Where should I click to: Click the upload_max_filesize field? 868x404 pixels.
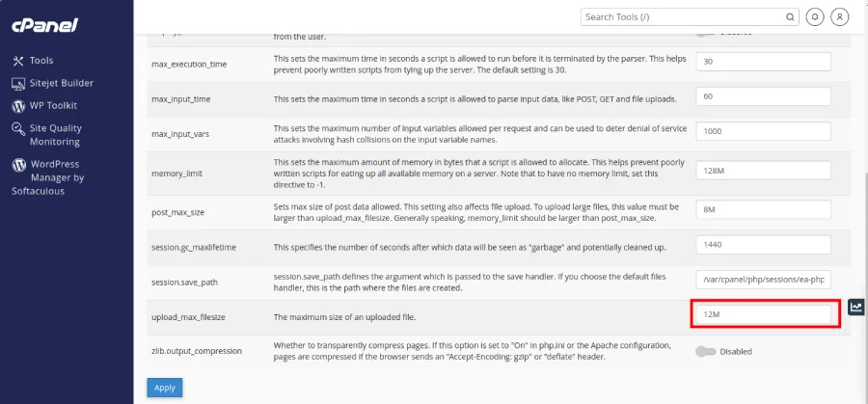tap(763, 315)
